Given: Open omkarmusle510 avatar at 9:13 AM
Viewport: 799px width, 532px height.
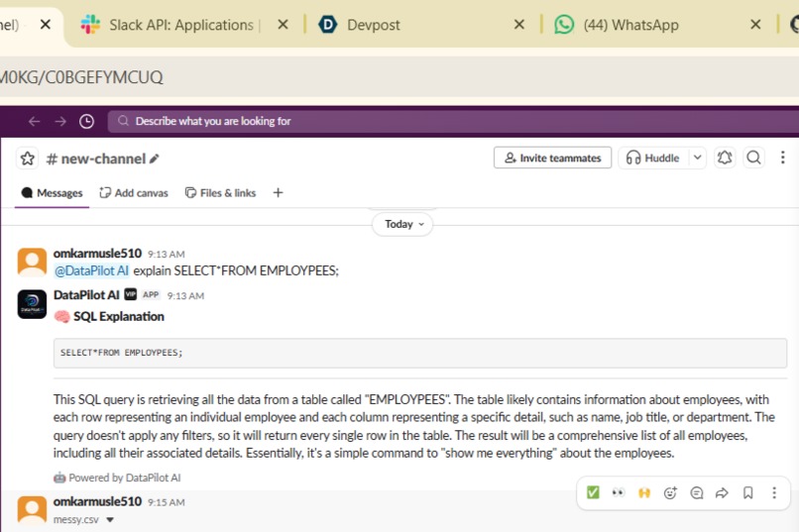Looking at the screenshot, I should click(32, 263).
